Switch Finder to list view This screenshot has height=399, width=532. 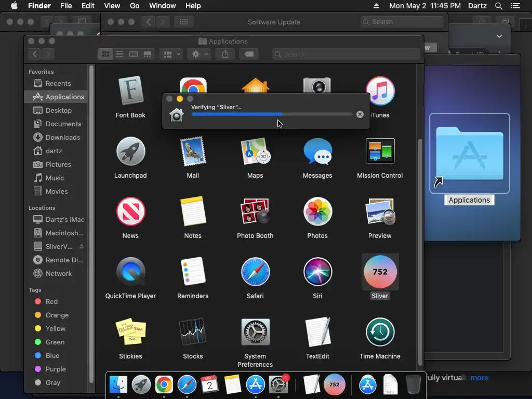click(x=119, y=54)
